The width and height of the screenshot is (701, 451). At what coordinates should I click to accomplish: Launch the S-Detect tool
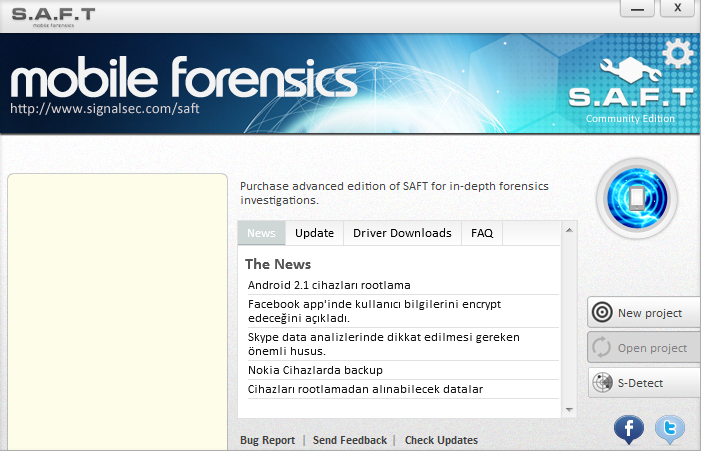(x=644, y=383)
